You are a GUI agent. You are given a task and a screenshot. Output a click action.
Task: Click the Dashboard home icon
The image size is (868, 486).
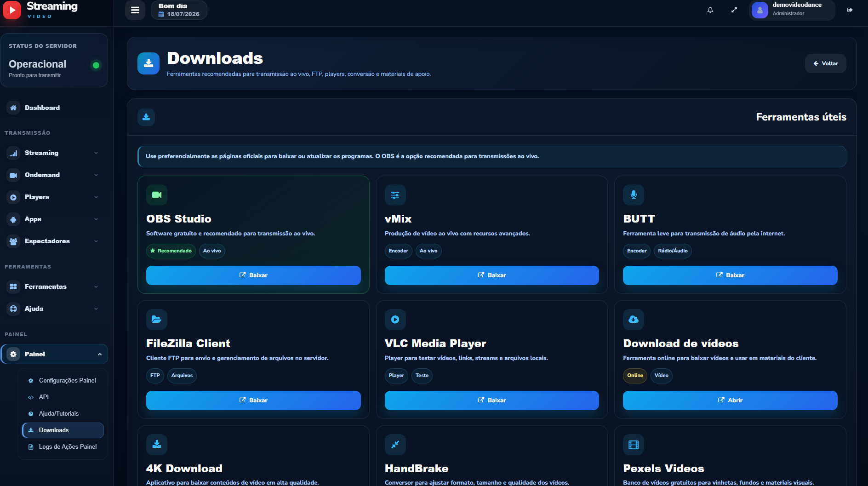click(13, 108)
